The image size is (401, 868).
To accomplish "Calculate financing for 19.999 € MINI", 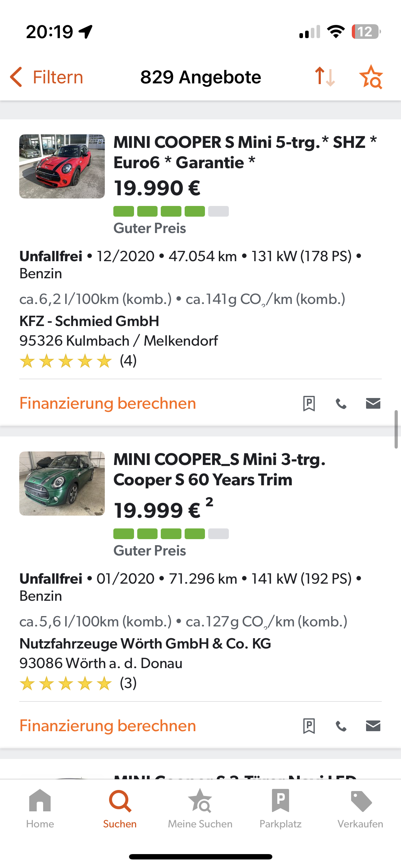I will 108,726.
